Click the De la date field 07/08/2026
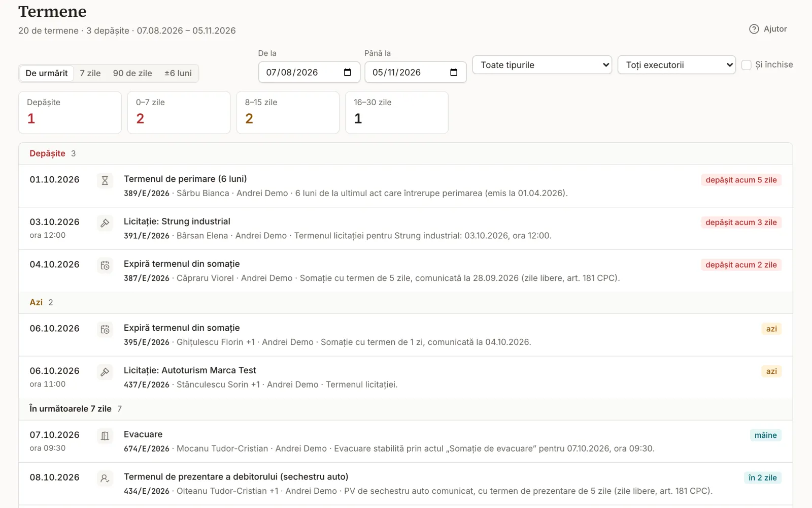812x508 pixels. point(309,72)
